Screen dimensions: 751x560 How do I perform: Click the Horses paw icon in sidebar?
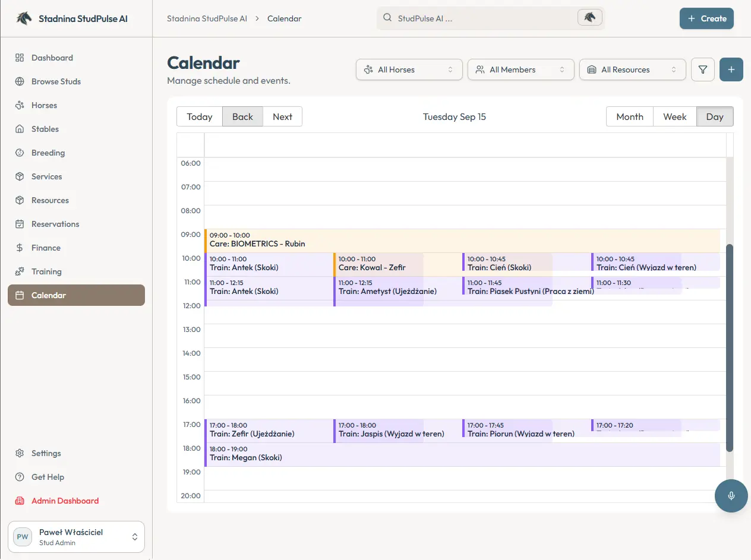click(x=20, y=105)
